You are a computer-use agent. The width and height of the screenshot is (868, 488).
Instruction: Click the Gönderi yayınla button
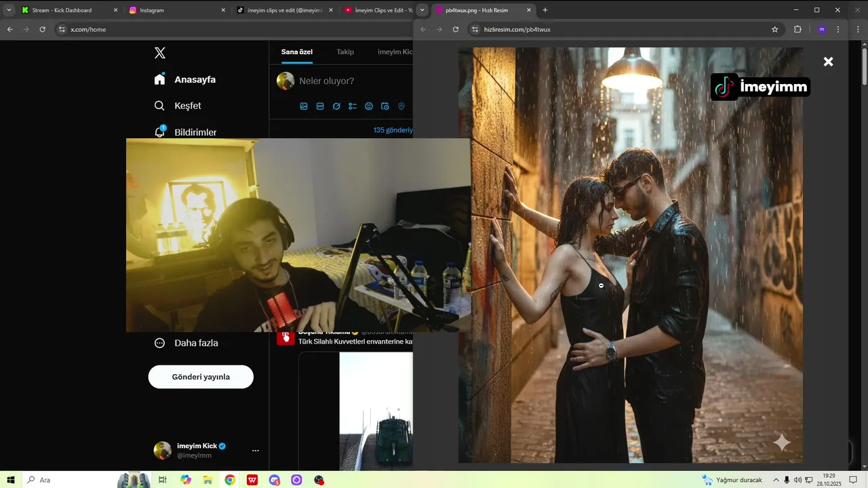[x=201, y=377]
